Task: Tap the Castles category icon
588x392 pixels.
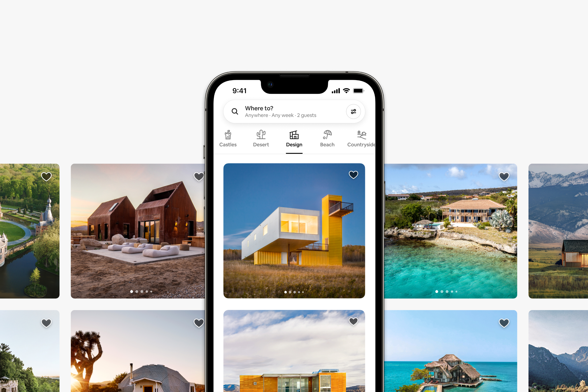Action: (x=228, y=136)
